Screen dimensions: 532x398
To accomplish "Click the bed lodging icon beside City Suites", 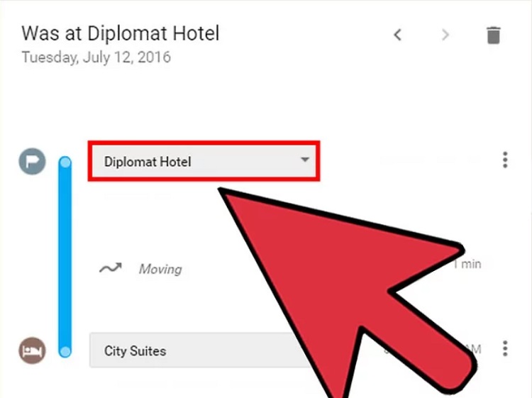I will pos(32,350).
